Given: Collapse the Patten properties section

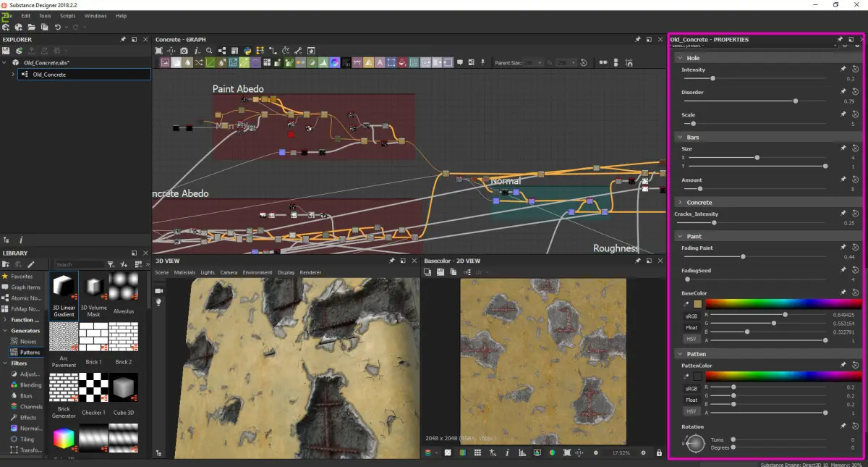Looking at the screenshot, I should (679, 354).
